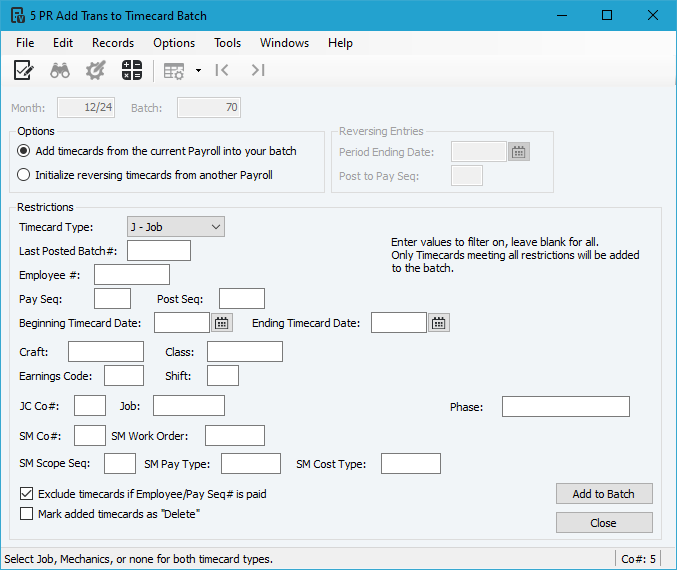
Task: Minimize the Timecard Batch window
Action: click(x=562, y=16)
